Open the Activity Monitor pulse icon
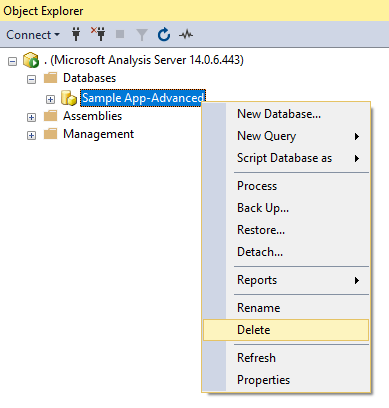 (x=186, y=34)
